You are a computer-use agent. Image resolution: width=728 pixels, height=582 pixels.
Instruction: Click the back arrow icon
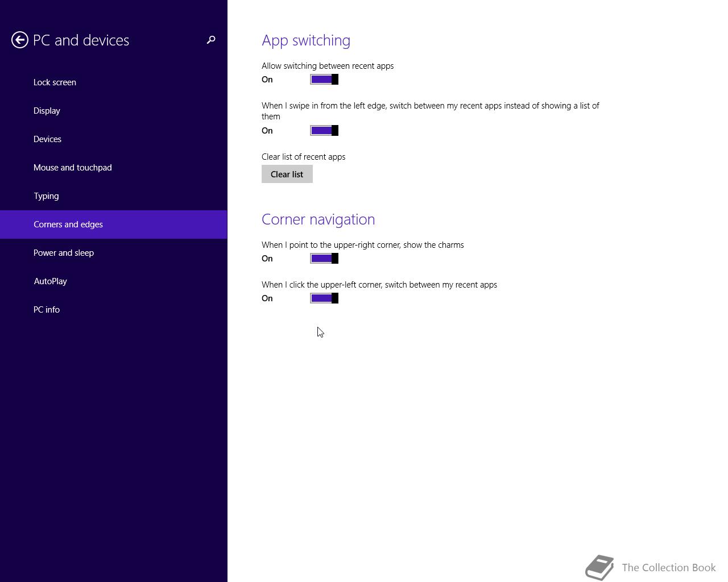coord(20,40)
